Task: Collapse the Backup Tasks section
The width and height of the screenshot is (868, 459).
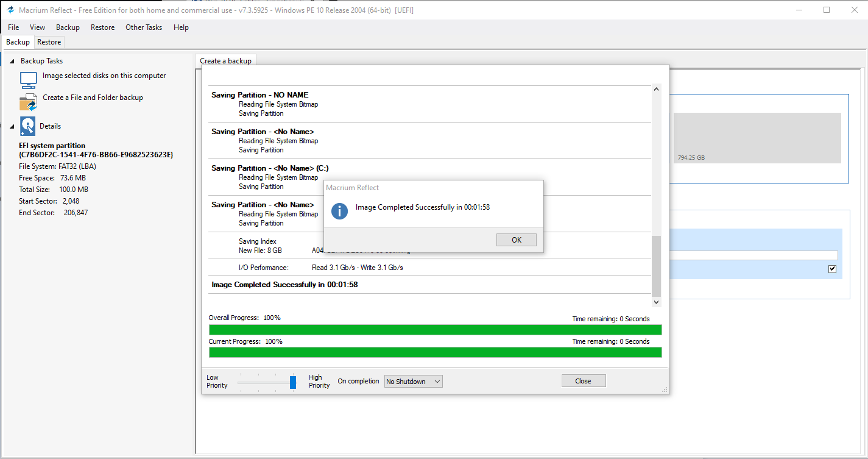Action: pos(12,61)
